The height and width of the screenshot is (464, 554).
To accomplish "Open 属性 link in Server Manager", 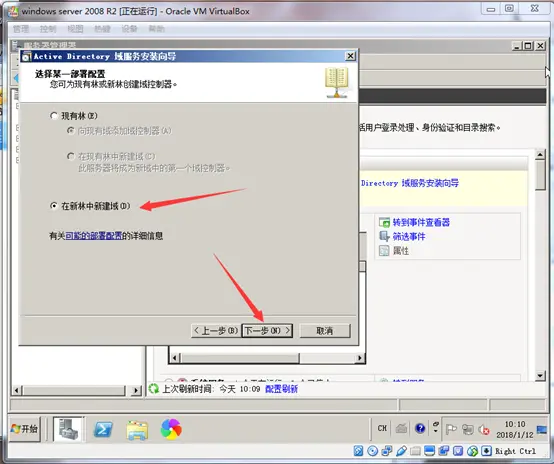I will click(401, 251).
